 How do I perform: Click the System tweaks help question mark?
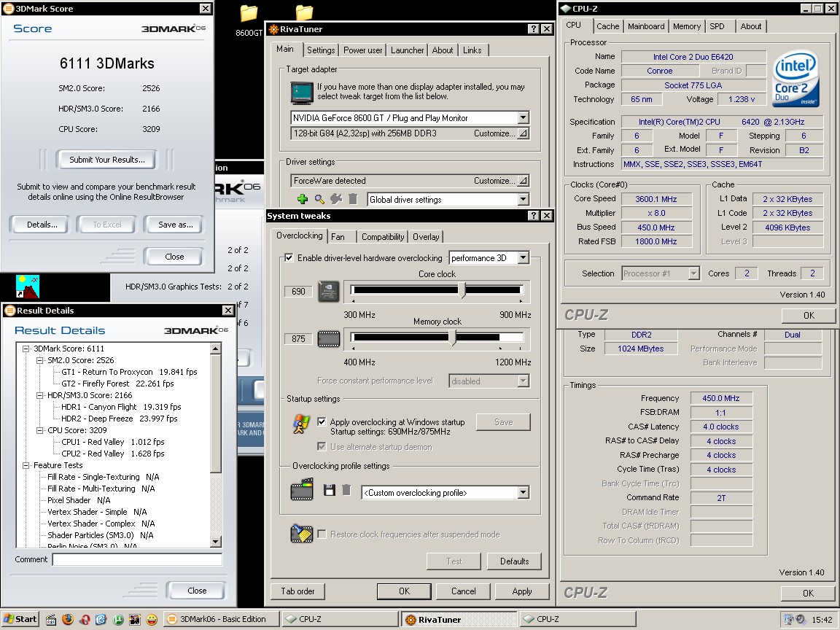point(533,215)
